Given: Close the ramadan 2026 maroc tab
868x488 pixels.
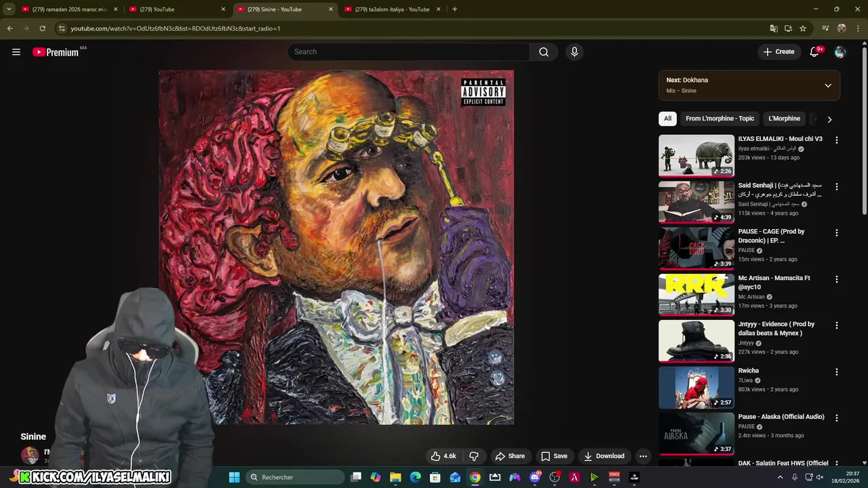Looking at the screenshot, I should tap(115, 9).
